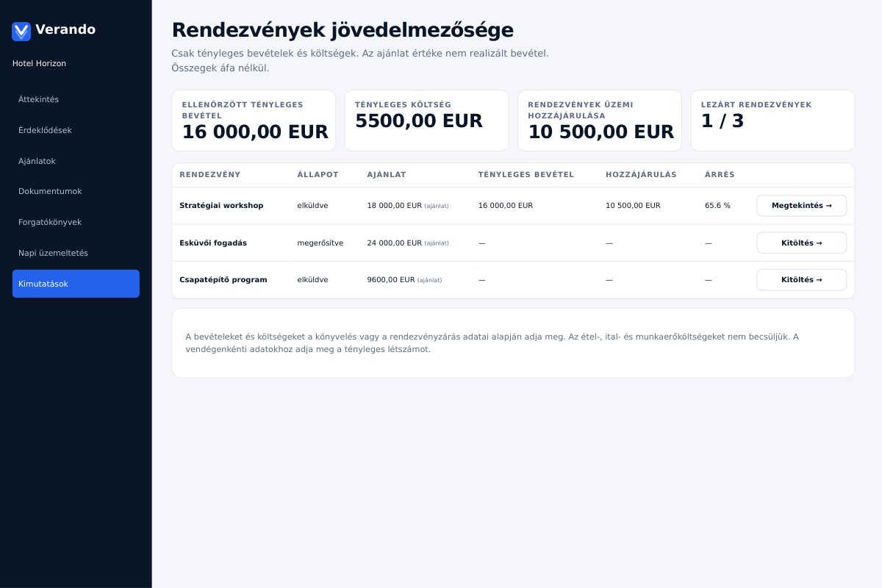Viewport: 882px width, 588px height.
Task: Click the Stratégiai workshop row name
Action: point(221,206)
